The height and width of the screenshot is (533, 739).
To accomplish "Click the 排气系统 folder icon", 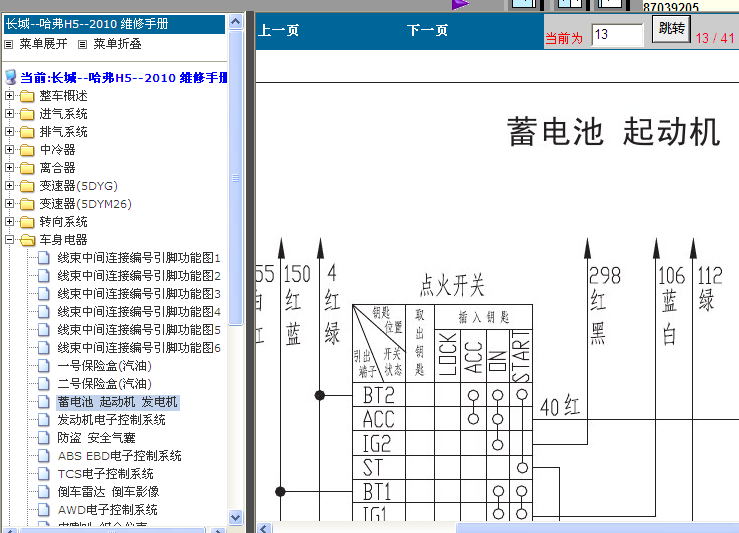I will click(27, 132).
